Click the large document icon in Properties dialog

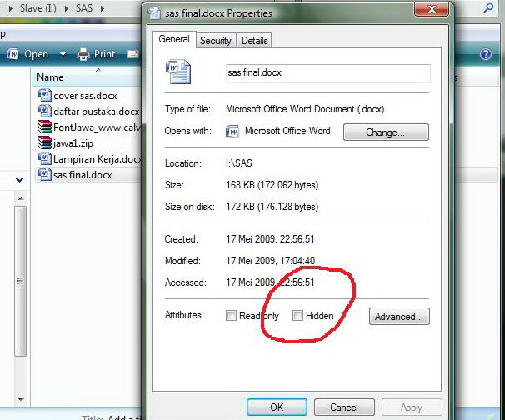coord(178,72)
